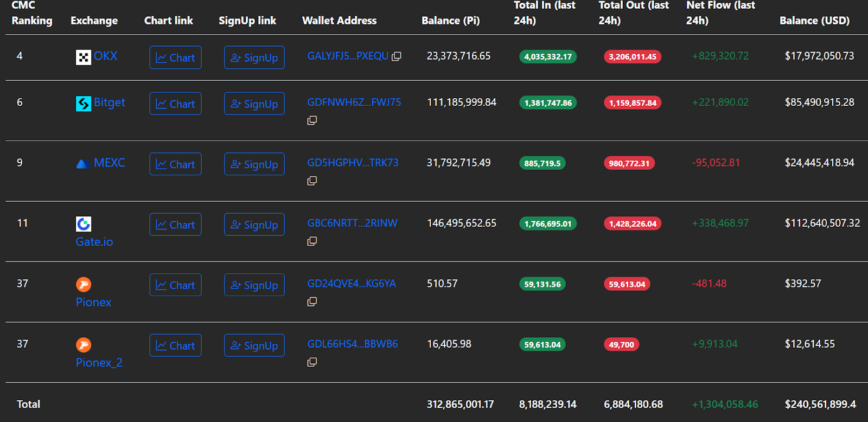Copy the Pionex wallet address icon
Viewport: 868px width, 422px height.
tap(312, 302)
